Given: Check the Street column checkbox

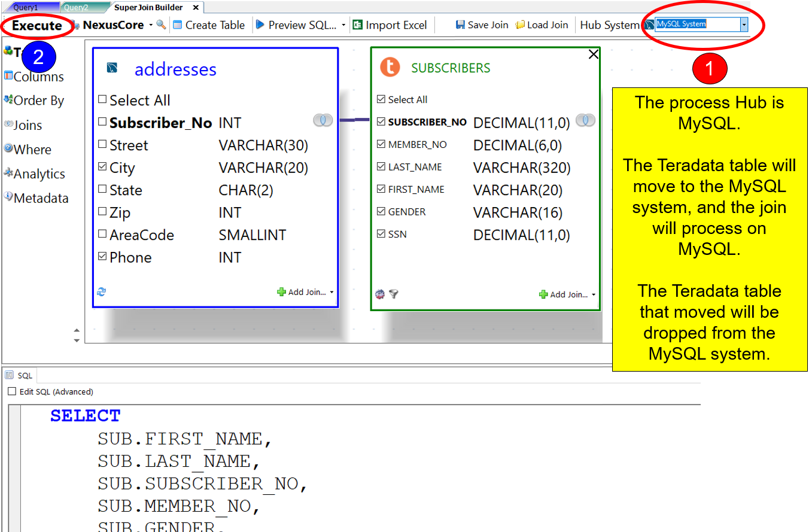Looking at the screenshot, I should tap(102, 145).
